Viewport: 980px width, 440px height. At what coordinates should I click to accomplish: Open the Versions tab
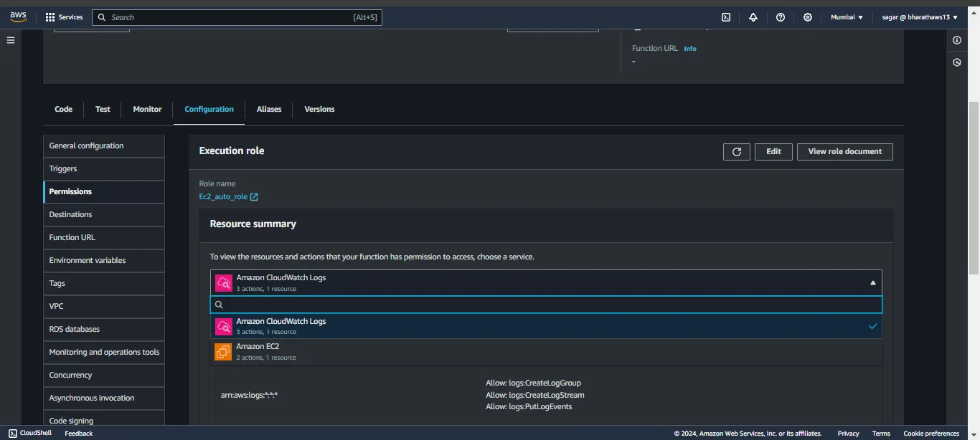point(319,109)
